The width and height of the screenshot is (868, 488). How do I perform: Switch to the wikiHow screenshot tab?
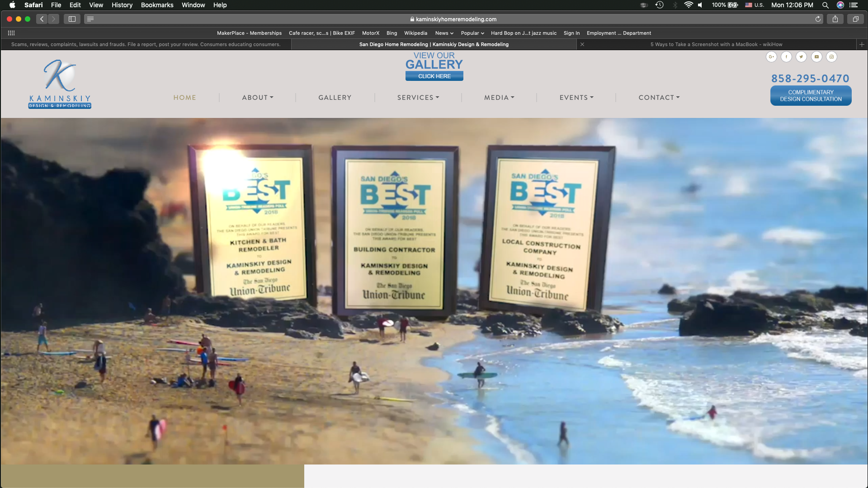point(716,44)
